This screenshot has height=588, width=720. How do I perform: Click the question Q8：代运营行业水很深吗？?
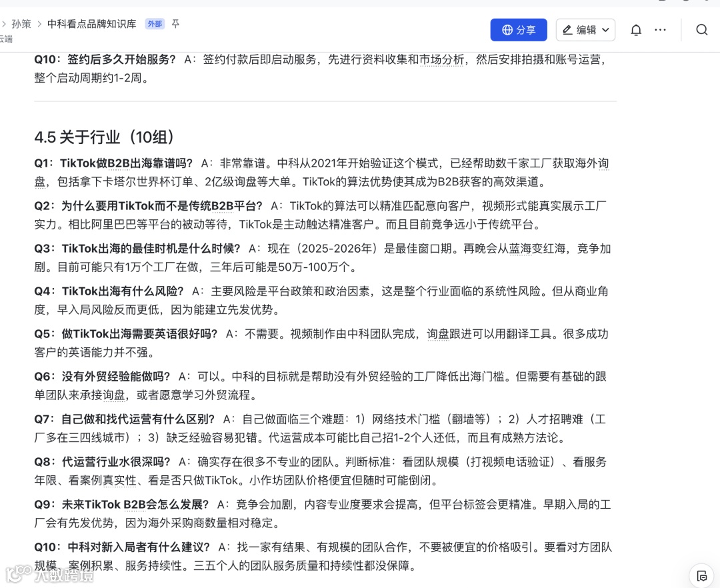(x=103, y=462)
